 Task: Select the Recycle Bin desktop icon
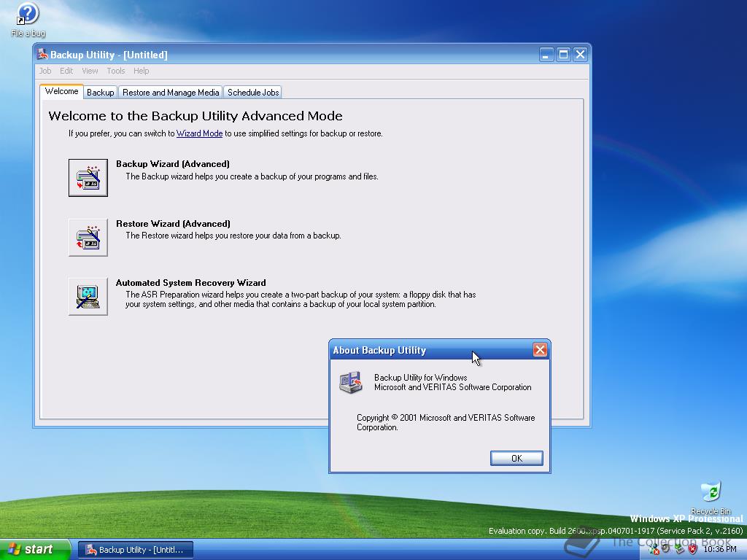click(711, 497)
